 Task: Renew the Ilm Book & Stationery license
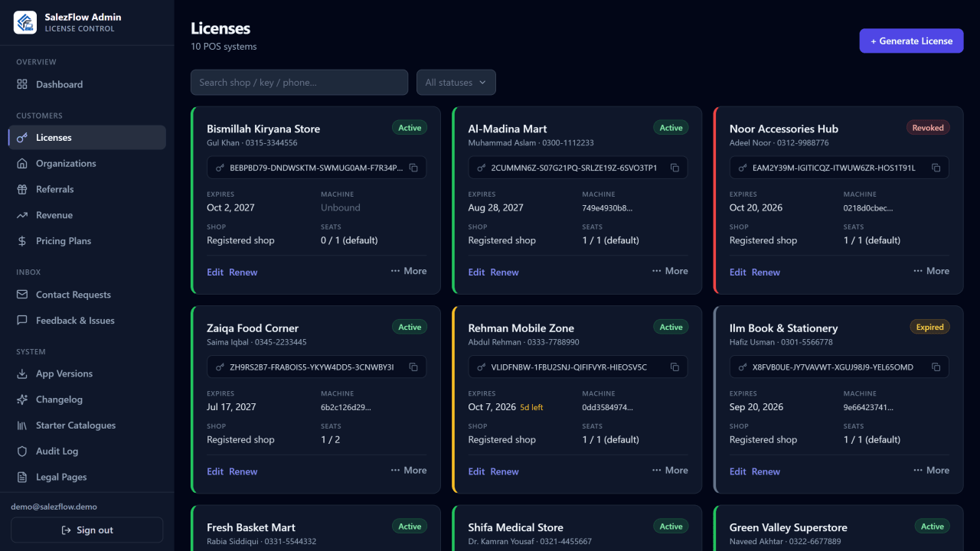(x=766, y=472)
